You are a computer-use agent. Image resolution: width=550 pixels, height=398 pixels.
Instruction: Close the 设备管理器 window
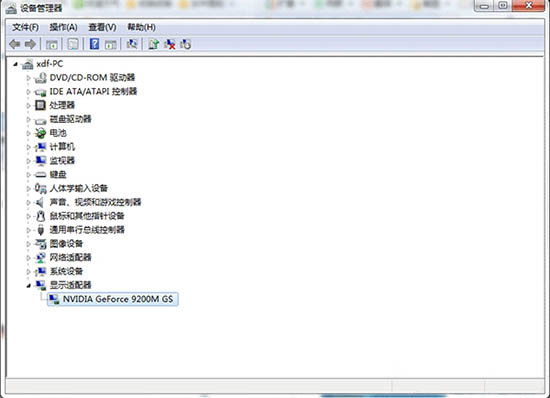point(529,6)
